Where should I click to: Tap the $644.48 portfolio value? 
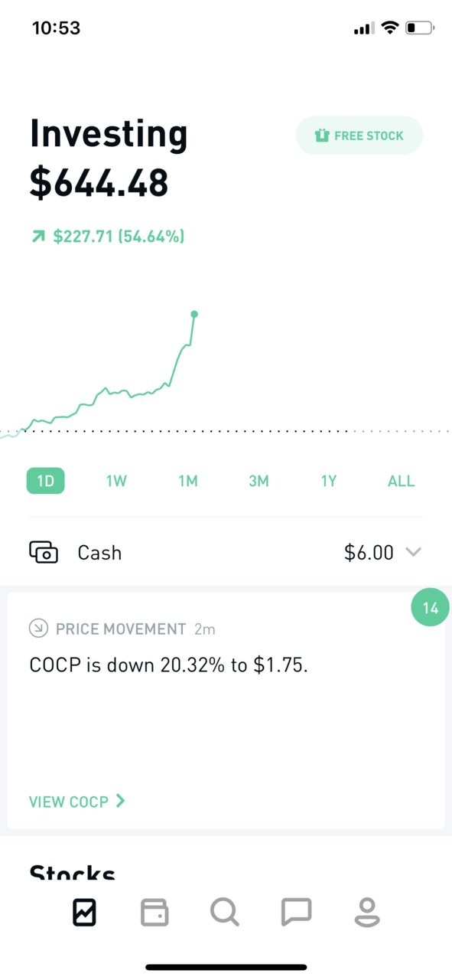tap(99, 183)
